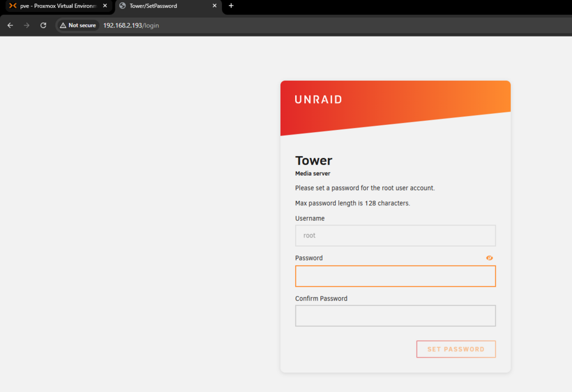Click the browser forward arrow

(x=27, y=26)
